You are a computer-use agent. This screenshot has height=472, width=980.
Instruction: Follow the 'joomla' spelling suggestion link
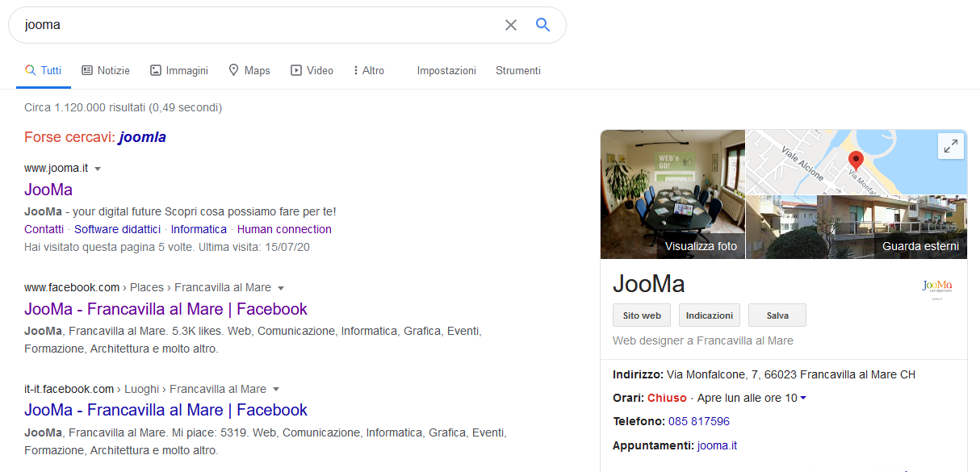(142, 137)
